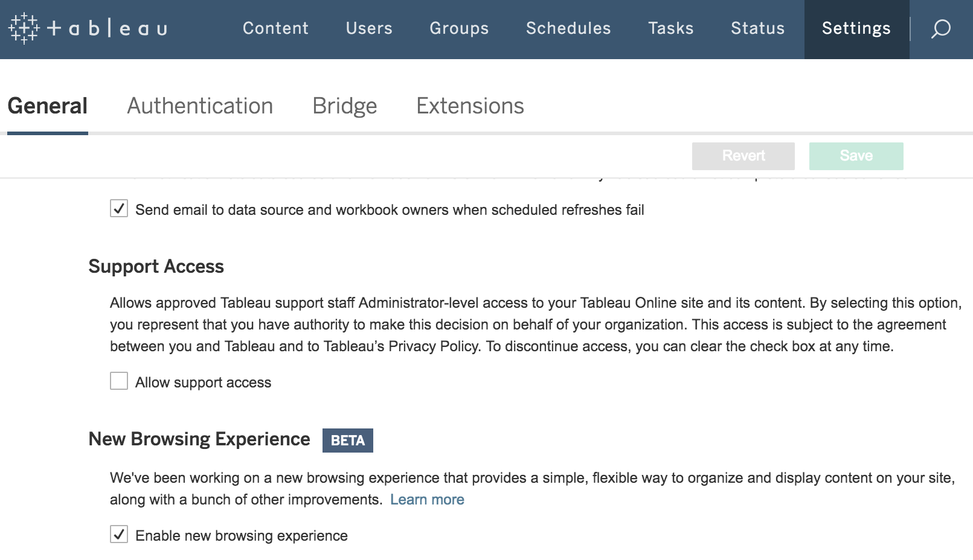Screen dimensions: 973x560
Task: Disable new browsing experience checkbox
Action: [x=119, y=535]
